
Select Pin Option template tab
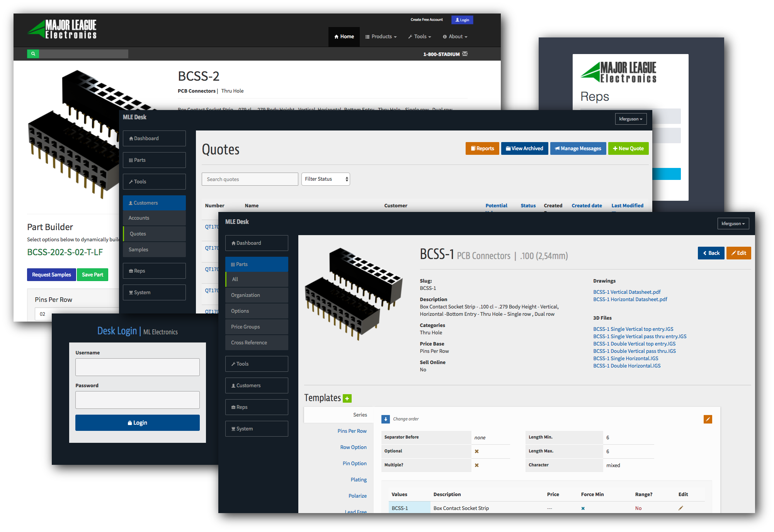click(355, 463)
